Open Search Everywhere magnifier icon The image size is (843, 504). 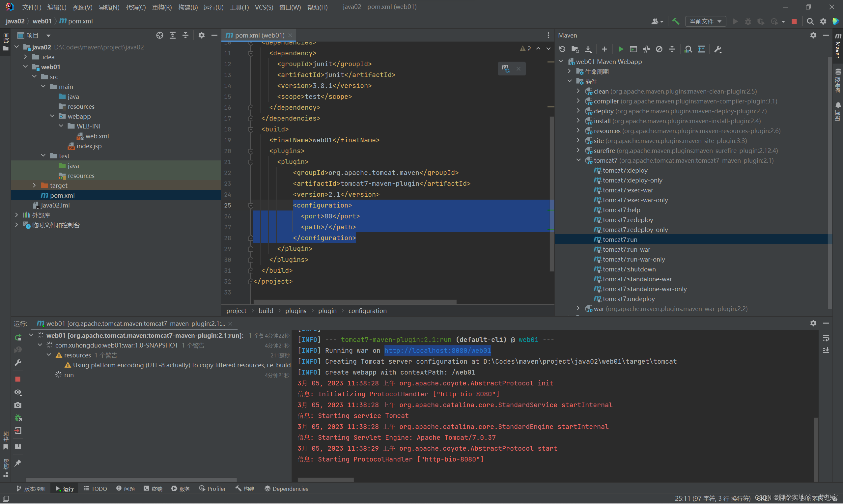pos(810,21)
